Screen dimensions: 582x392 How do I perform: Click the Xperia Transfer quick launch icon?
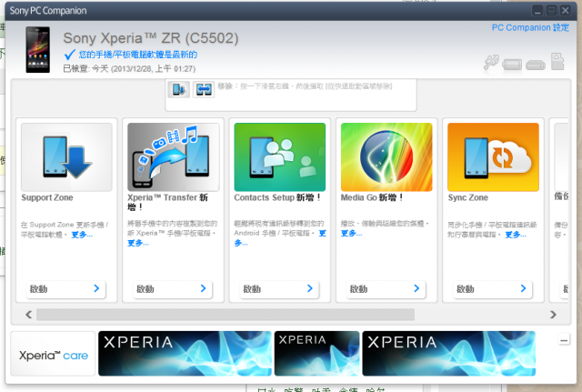pyautogui.click(x=204, y=89)
